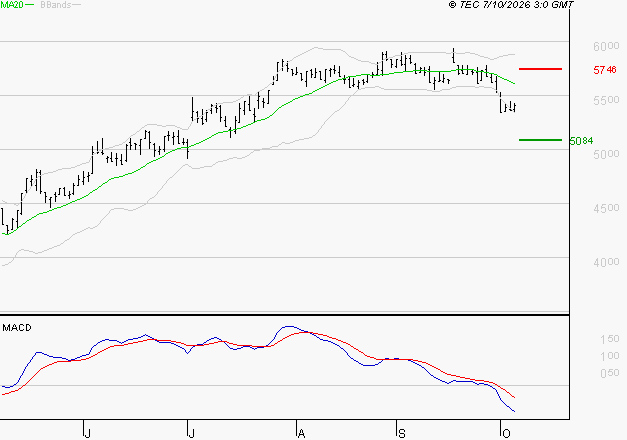
Task: Click the 6000 price axis label
Action: 606,46
